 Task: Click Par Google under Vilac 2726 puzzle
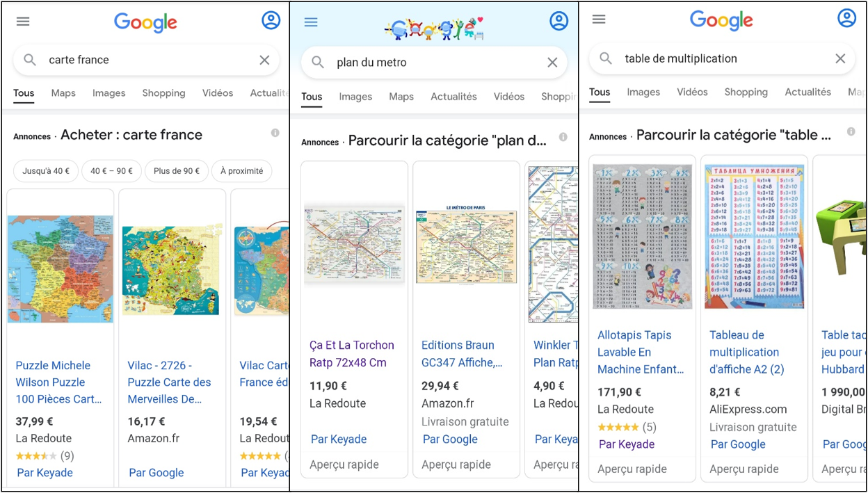[x=156, y=473]
